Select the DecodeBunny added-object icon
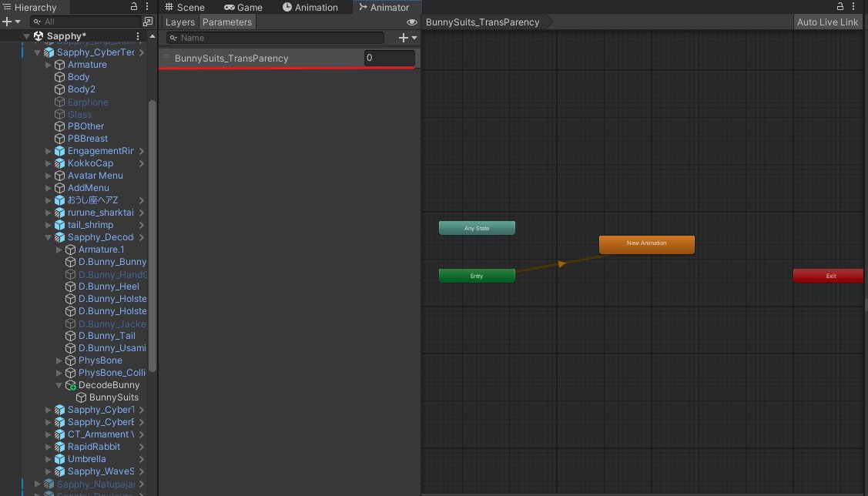The height and width of the screenshot is (496, 868). tap(70, 385)
